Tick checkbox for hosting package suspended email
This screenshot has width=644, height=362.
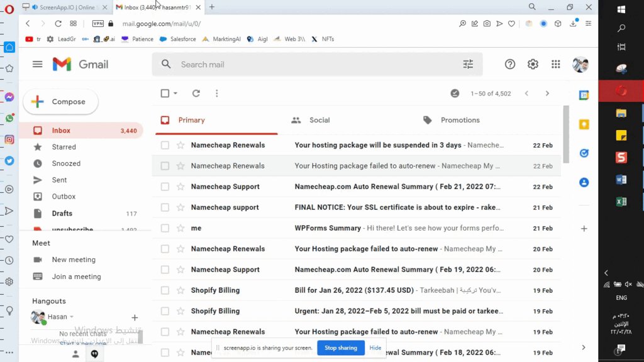point(165,145)
